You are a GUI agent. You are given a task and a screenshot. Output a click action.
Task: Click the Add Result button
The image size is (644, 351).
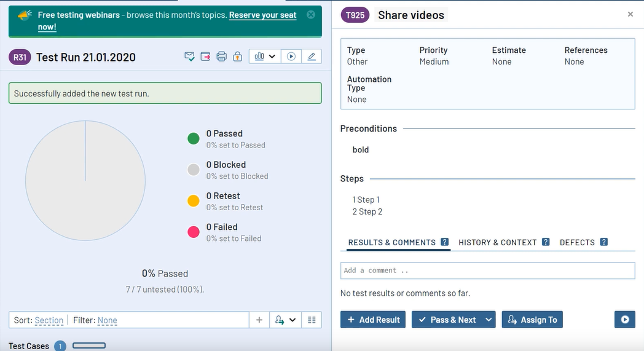point(373,320)
